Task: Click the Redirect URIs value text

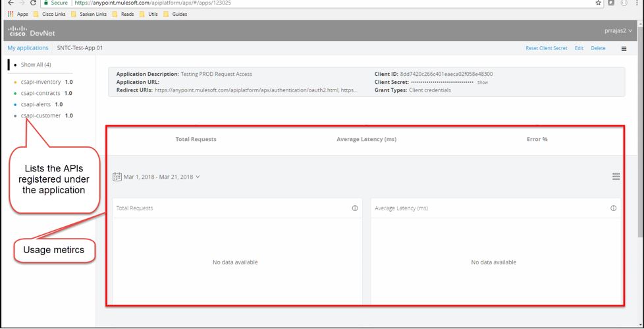Action: click(x=256, y=90)
